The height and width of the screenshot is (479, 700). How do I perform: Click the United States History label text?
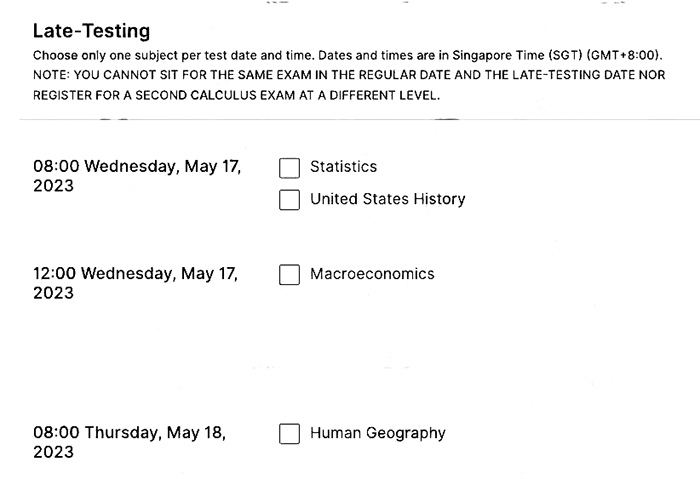[x=387, y=199]
